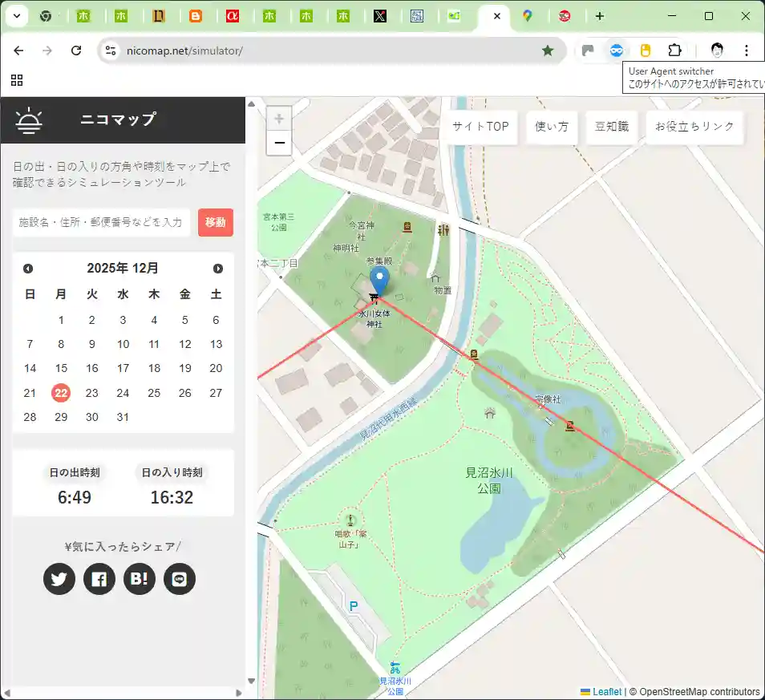Zoom out the map with minus button
Screen dimensions: 765x700
click(x=279, y=144)
